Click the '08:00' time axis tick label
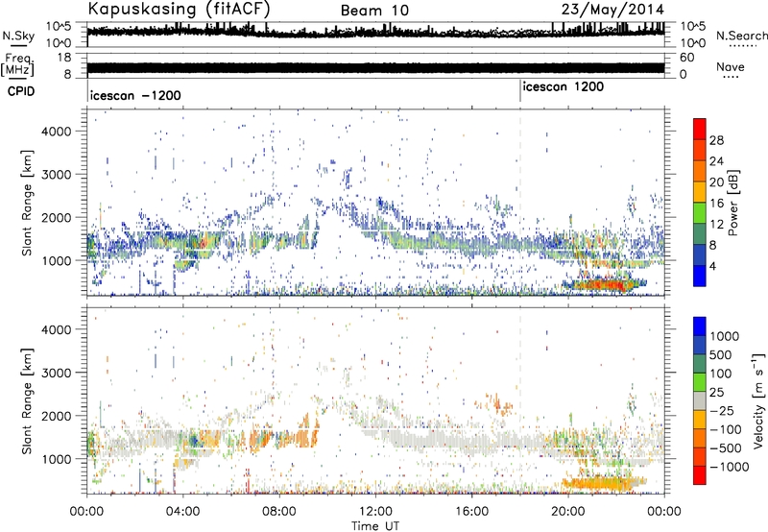The image size is (768, 532). (x=279, y=512)
